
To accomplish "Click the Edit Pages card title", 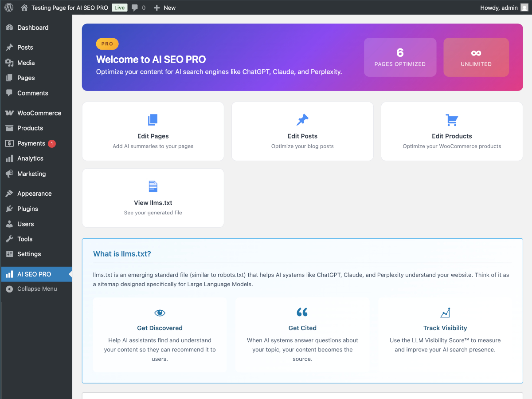I will coord(153,136).
